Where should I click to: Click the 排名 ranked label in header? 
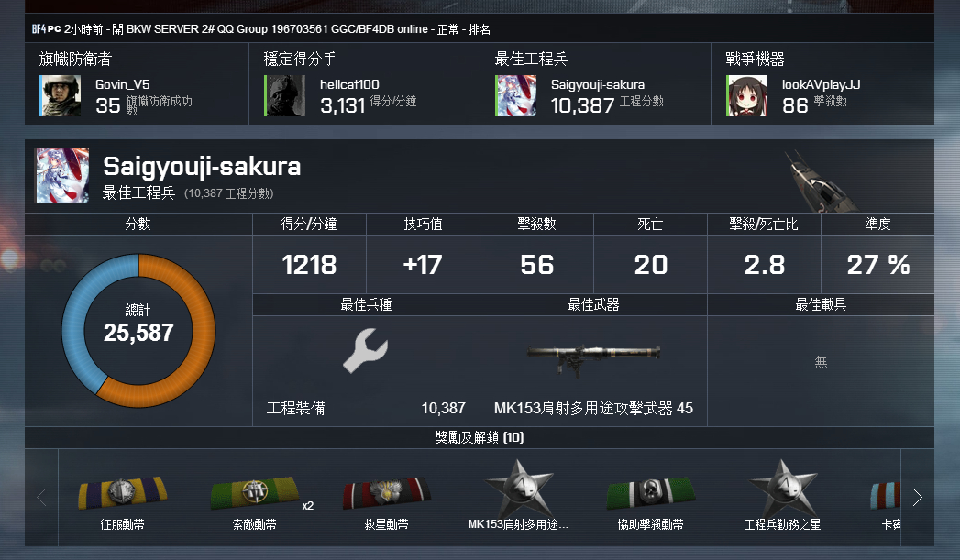(x=479, y=29)
